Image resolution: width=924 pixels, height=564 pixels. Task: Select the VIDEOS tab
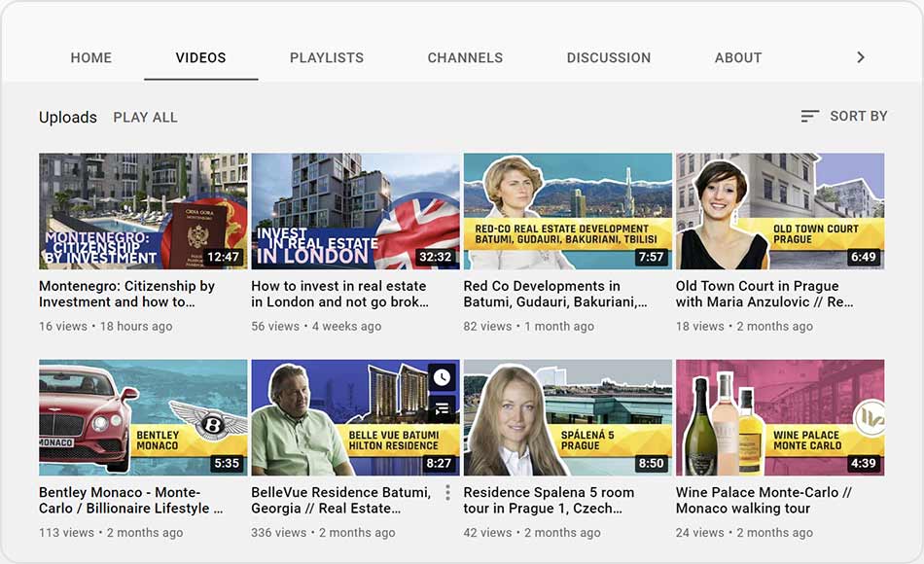point(201,57)
